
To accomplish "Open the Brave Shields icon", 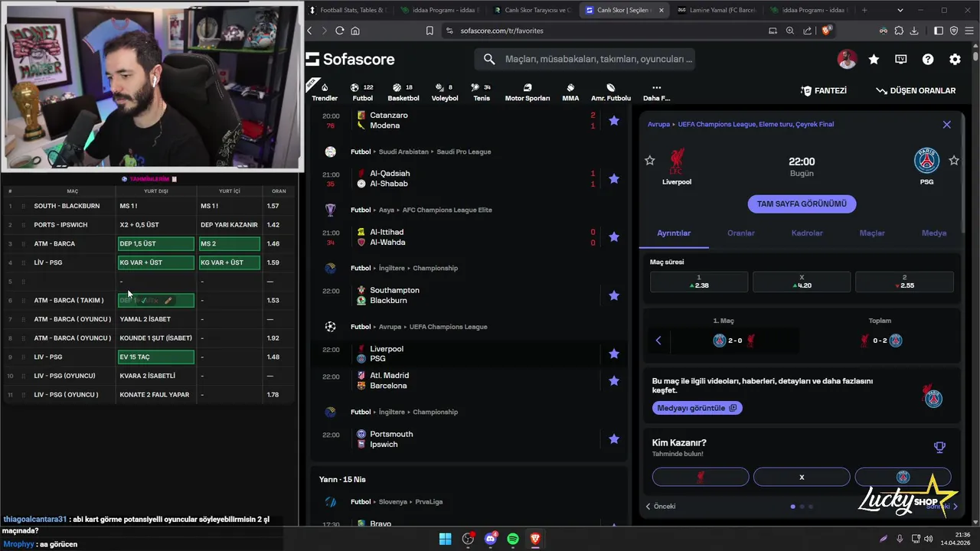I will click(x=827, y=31).
